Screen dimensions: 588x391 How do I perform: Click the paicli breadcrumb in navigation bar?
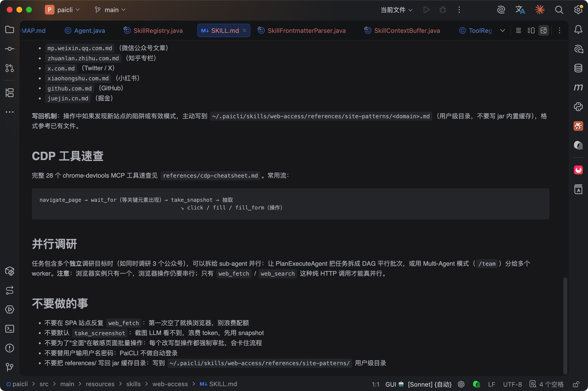tap(17, 384)
